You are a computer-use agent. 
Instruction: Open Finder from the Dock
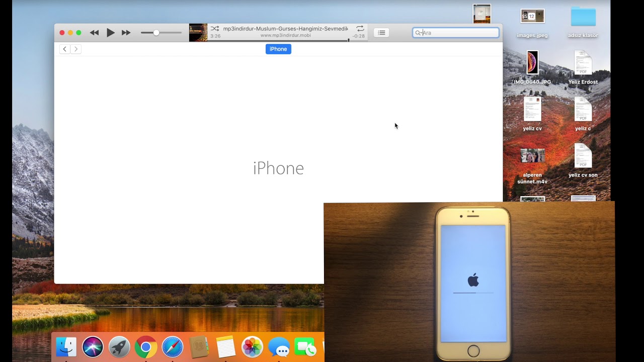66,347
